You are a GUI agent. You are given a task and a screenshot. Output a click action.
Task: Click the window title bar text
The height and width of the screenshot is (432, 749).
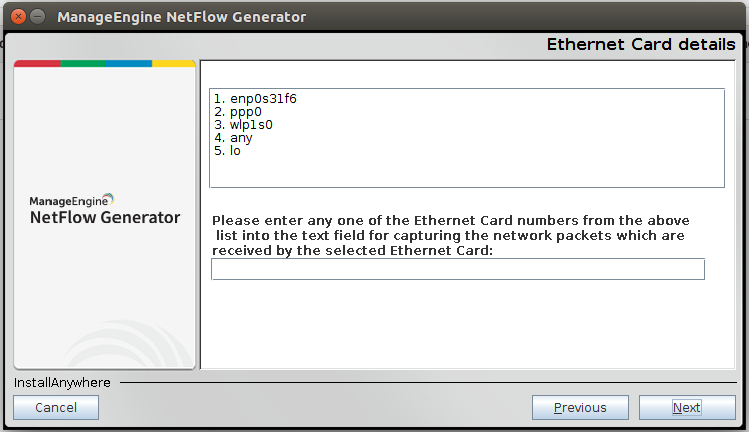[182, 17]
